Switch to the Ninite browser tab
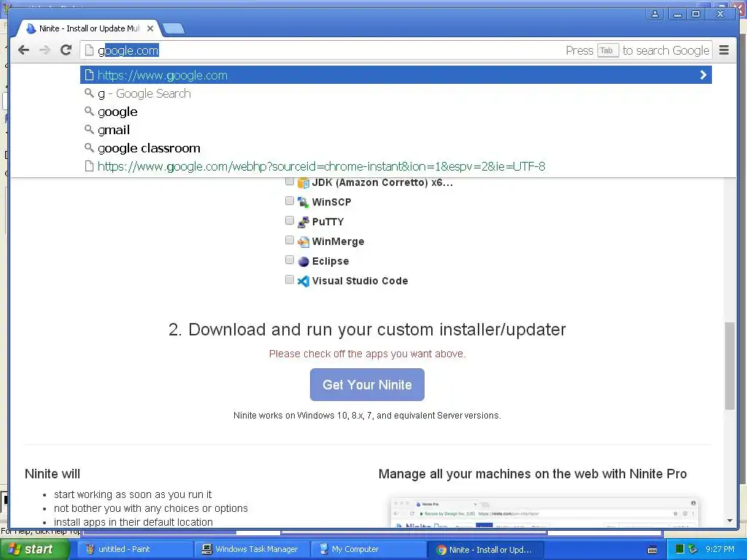 point(89,28)
